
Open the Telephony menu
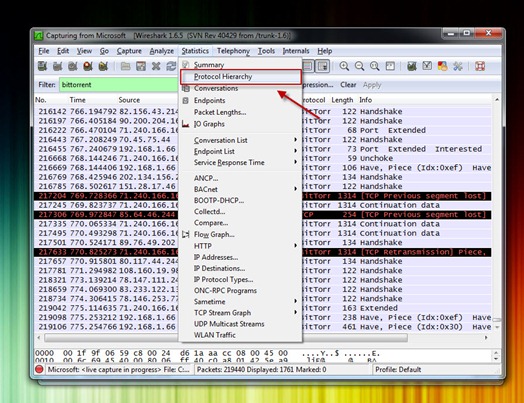(x=233, y=51)
